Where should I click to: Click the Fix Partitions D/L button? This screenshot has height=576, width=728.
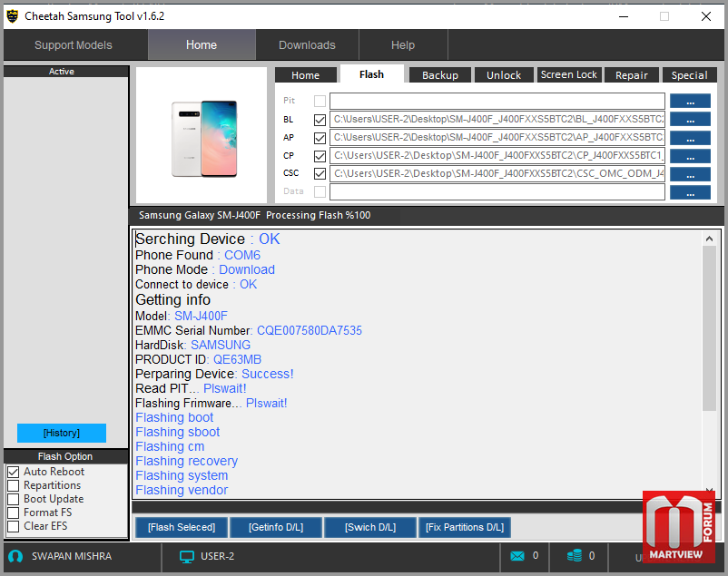pos(465,527)
